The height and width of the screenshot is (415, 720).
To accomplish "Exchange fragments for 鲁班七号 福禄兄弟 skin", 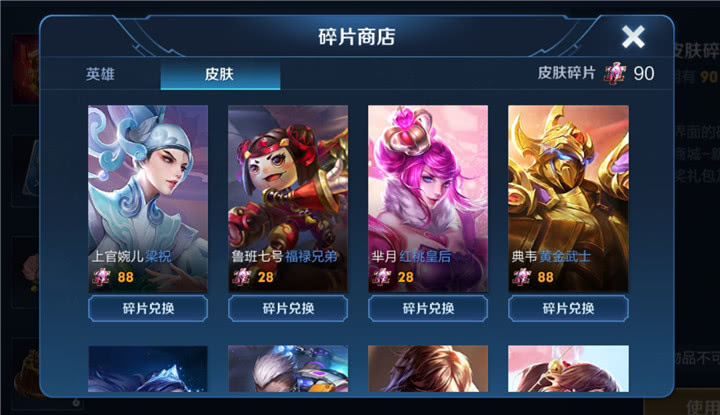I will click(x=288, y=308).
